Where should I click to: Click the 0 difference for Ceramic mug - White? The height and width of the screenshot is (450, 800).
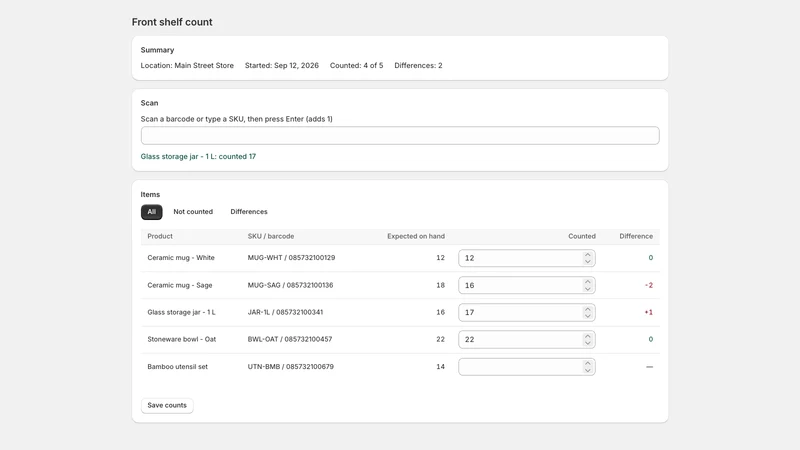click(x=651, y=258)
